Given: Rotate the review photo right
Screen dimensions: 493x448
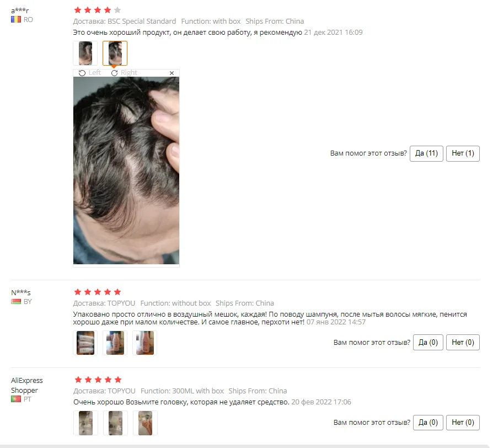Looking at the screenshot, I should [x=124, y=73].
